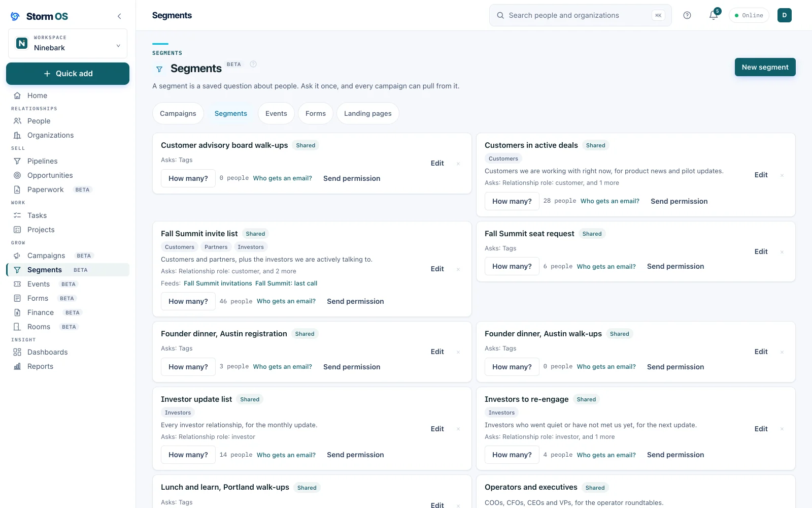
Task: Open Tasks in the sidebar
Action: (67, 215)
